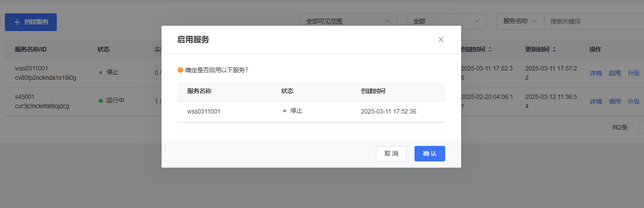The width and height of the screenshot is (644, 208).
Task: Click dialog time 2025-03-11 17:52:36
Action: 389,111
